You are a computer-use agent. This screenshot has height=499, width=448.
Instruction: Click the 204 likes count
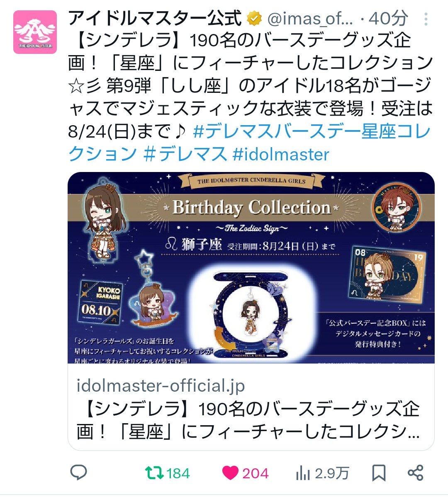coord(256,473)
